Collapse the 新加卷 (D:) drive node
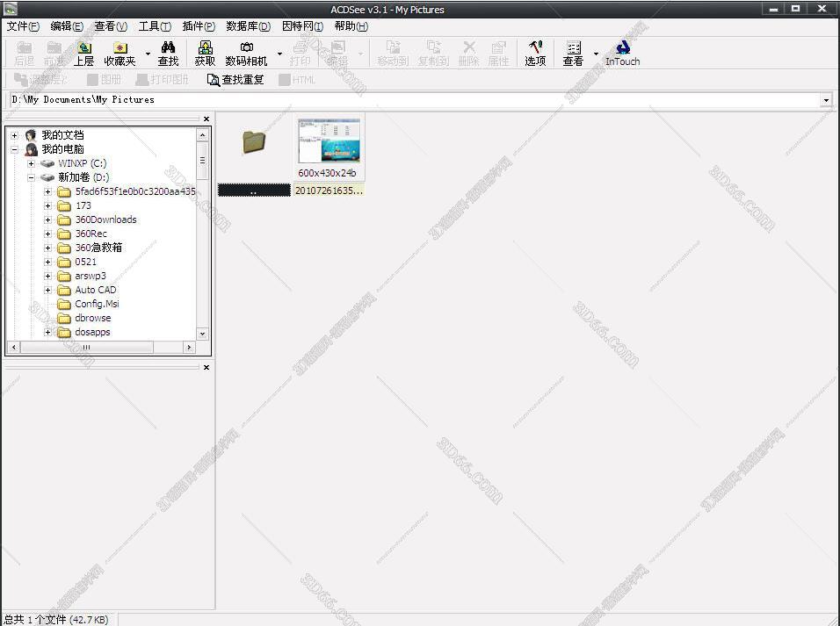Viewport: 840px width, 626px height. click(32, 177)
